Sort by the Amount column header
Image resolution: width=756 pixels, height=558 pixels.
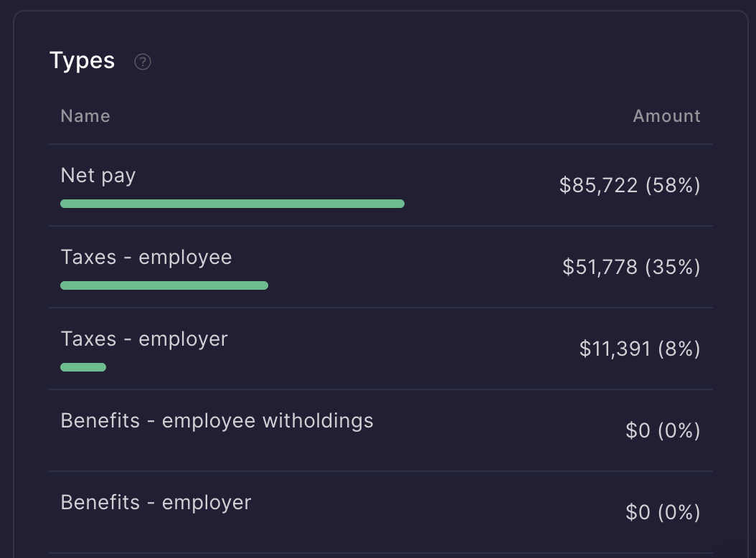666,116
